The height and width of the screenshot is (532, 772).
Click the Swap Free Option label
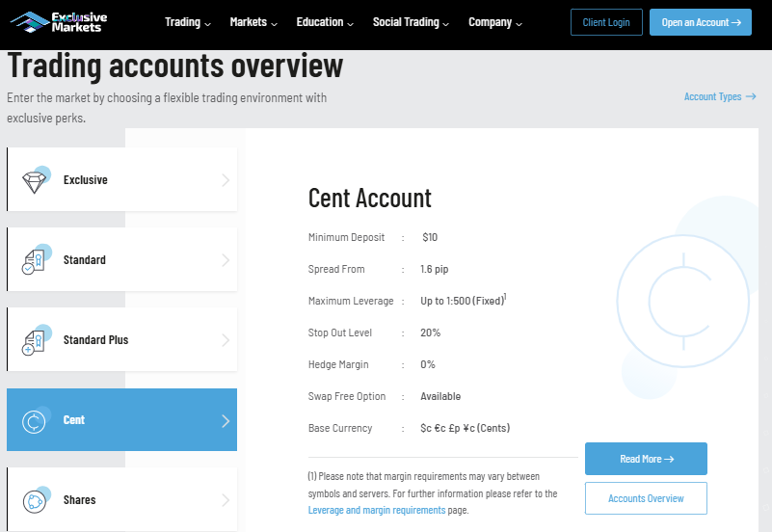point(347,396)
